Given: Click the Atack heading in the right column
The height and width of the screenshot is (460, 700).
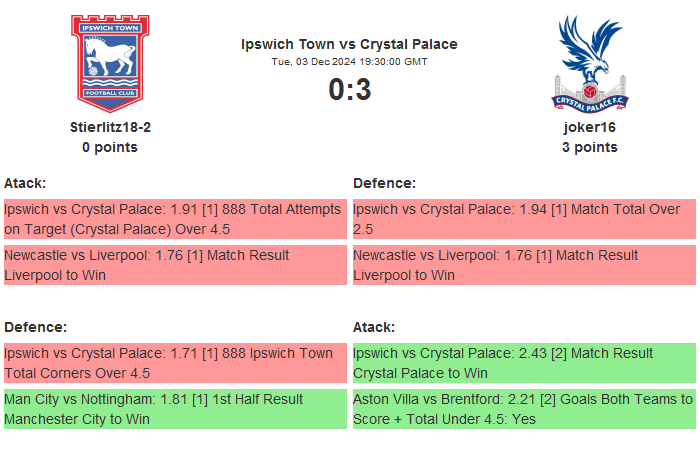Looking at the screenshot, I should pos(374,327).
